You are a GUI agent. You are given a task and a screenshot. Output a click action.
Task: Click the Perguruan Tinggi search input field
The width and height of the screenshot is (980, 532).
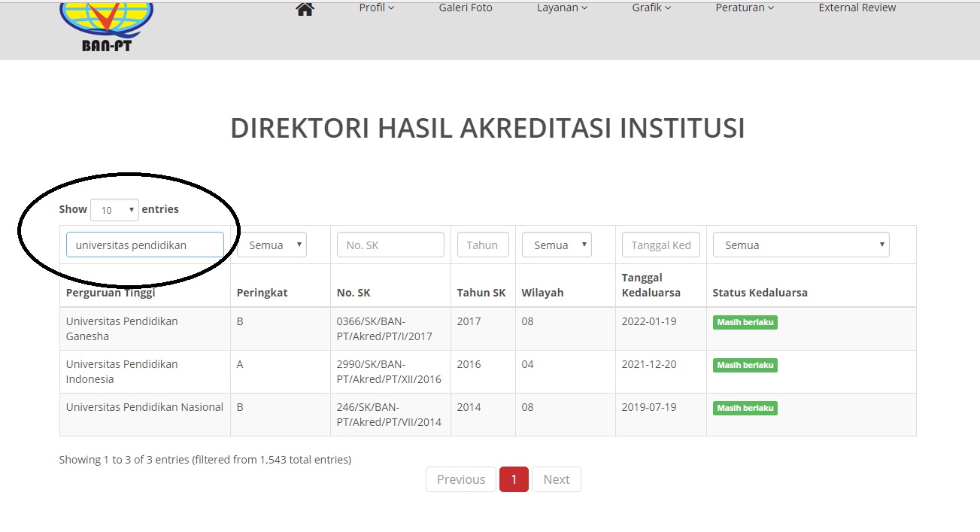[x=144, y=244]
